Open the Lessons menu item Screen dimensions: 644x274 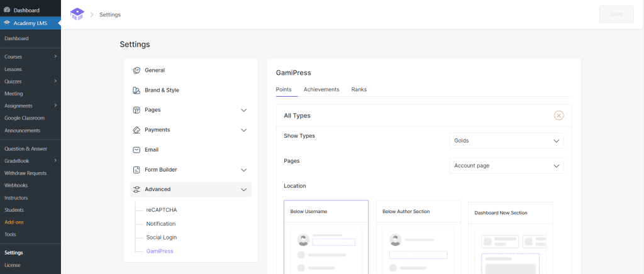pyautogui.click(x=13, y=69)
